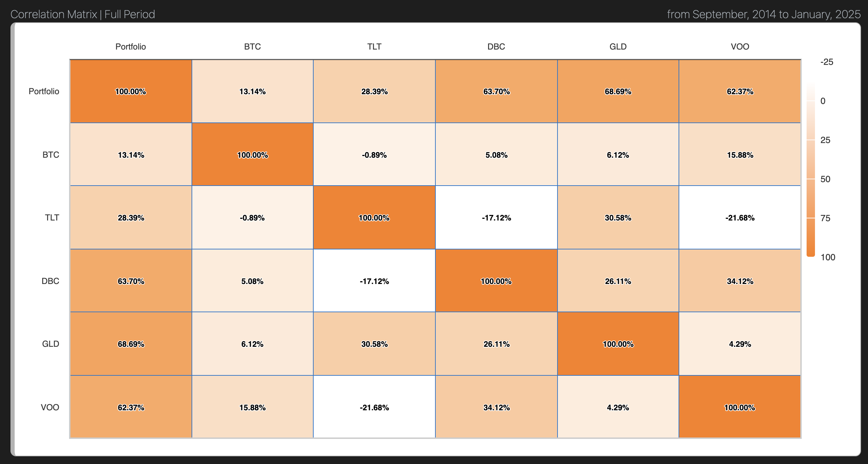The width and height of the screenshot is (868, 464).
Task: Click the GLD-row VOO-column 4.29% cell
Action: (x=740, y=344)
